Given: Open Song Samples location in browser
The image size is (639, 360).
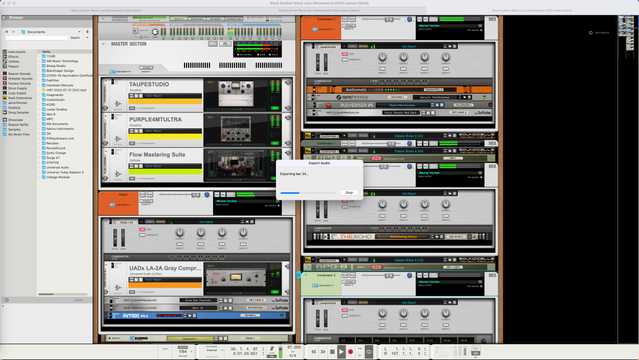Looking at the screenshot, I should pos(18,112).
